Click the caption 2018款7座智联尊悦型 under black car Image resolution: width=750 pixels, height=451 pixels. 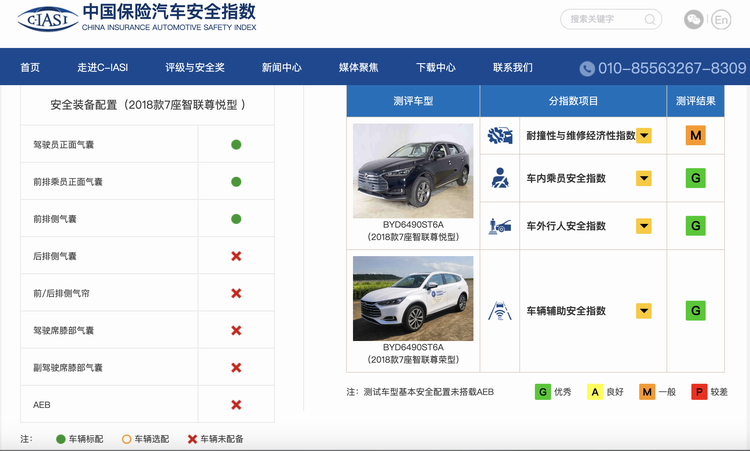pos(413,237)
